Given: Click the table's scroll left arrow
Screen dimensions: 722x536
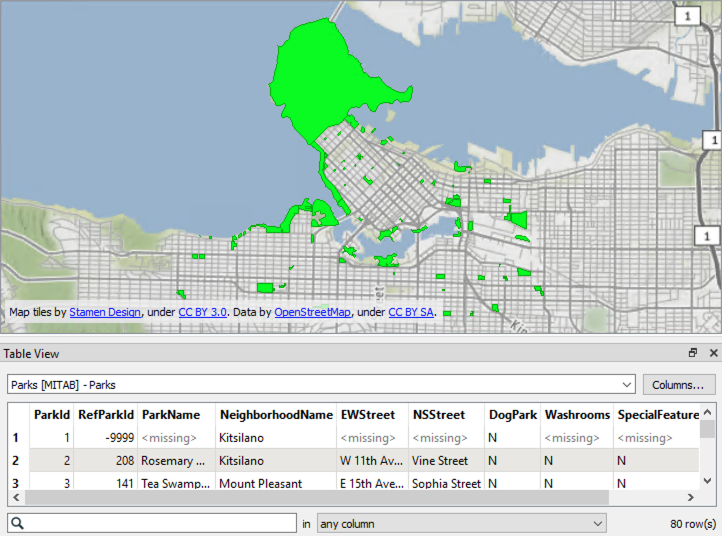Looking at the screenshot, I should [x=15, y=497].
